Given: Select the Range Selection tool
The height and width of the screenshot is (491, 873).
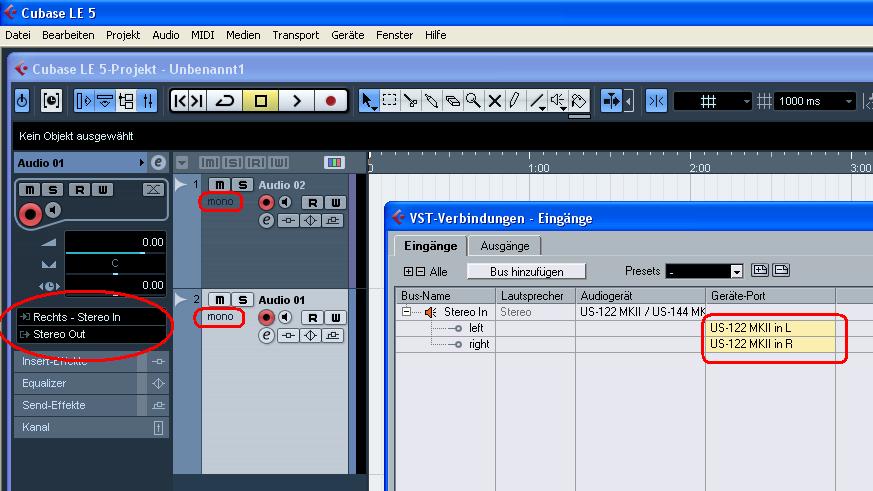Looking at the screenshot, I should point(390,101).
